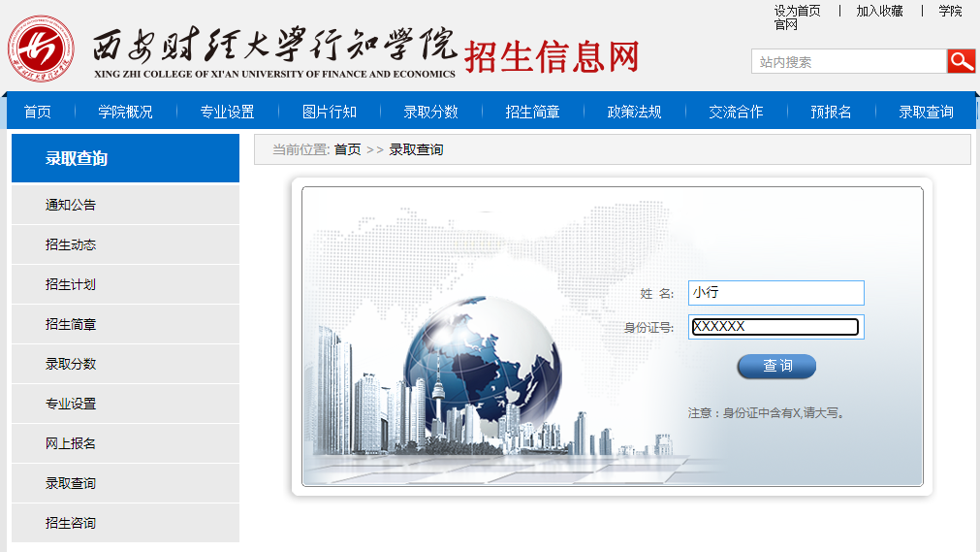The image size is (980, 552).
Task: Click 加入收藏 bookmark link
Action: pyautogui.click(x=879, y=11)
